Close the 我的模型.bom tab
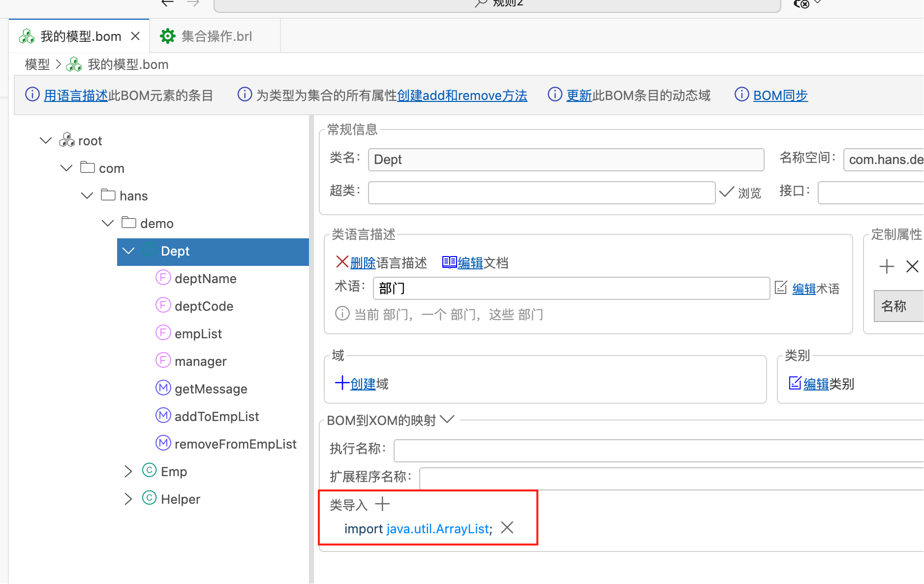This screenshot has width=924, height=584. click(135, 36)
